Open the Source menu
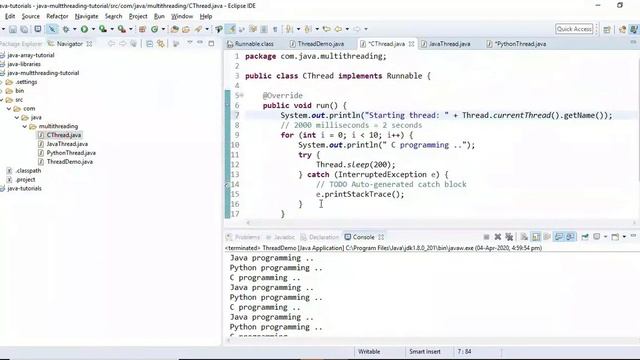 tap(31, 16)
